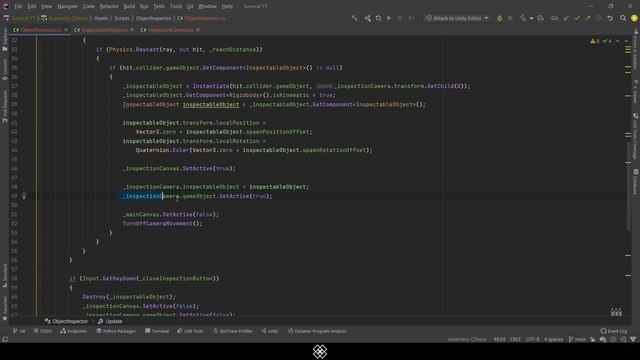The height and width of the screenshot is (360, 640).
Task: Click the UTF-8 encoding status bar entry
Action: (x=532, y=340)
